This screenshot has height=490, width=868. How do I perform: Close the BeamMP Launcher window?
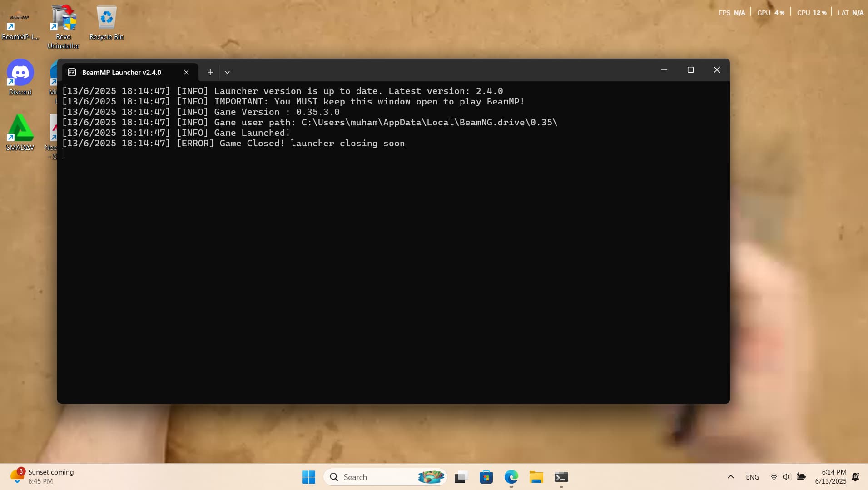[717, 69]
